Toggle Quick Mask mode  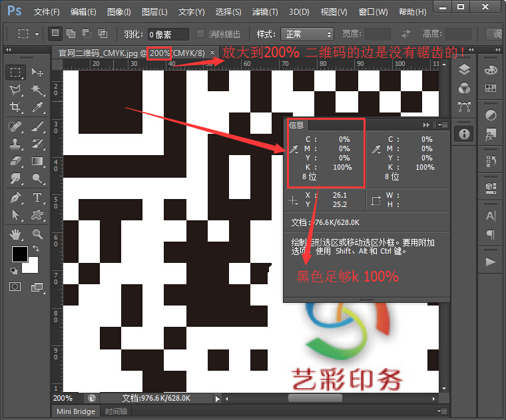(x=15, y=286)
